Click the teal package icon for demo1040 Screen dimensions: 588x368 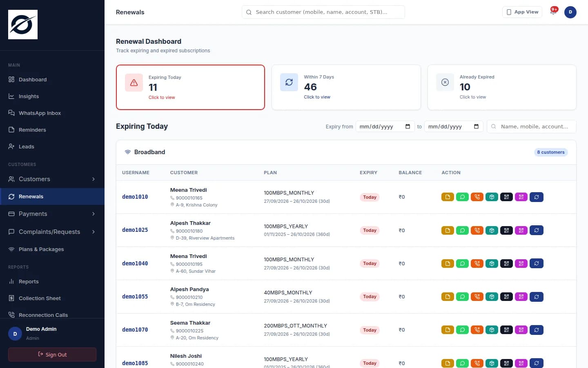point(492,264)
